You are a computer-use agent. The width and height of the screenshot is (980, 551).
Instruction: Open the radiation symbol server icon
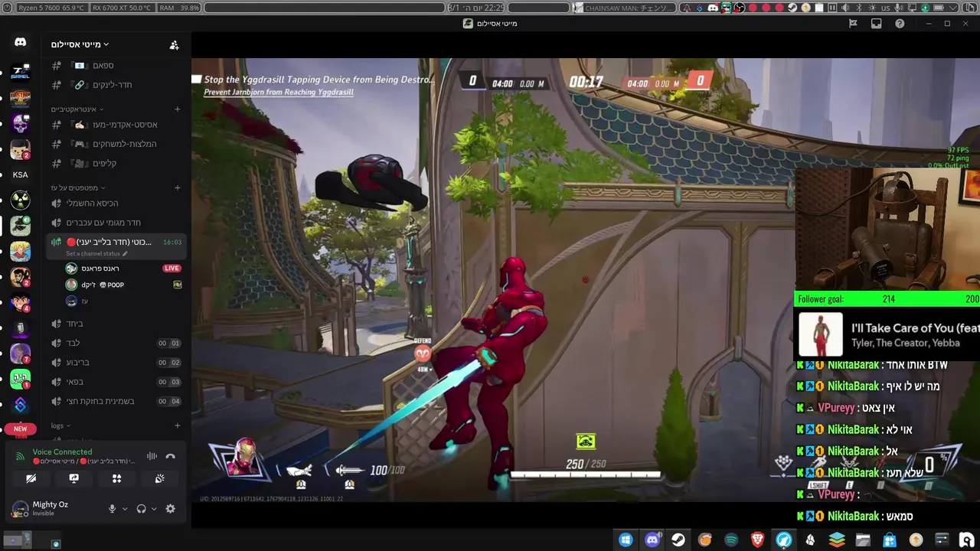point(21,201)
